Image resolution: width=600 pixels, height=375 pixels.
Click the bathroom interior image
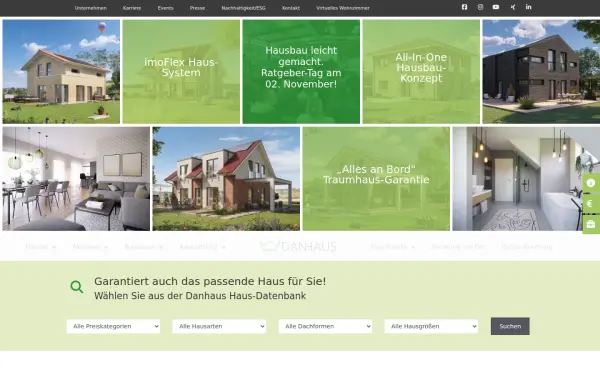(526, 179)
